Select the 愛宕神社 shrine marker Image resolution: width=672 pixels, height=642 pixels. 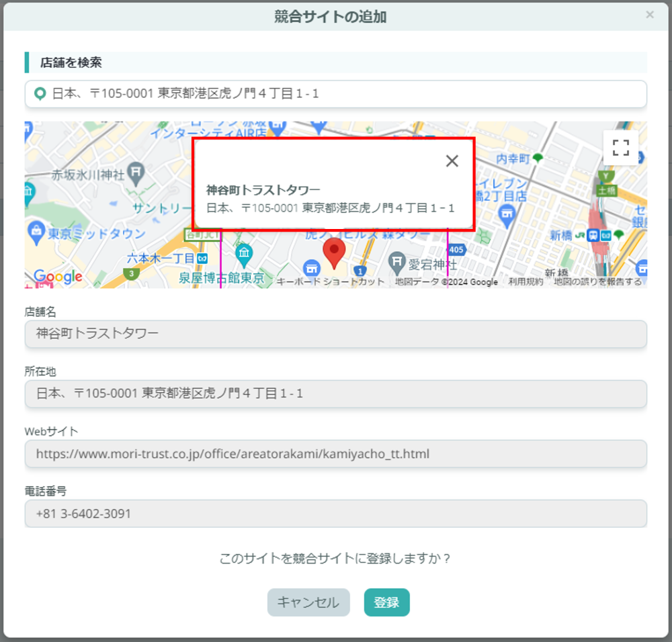397,262
